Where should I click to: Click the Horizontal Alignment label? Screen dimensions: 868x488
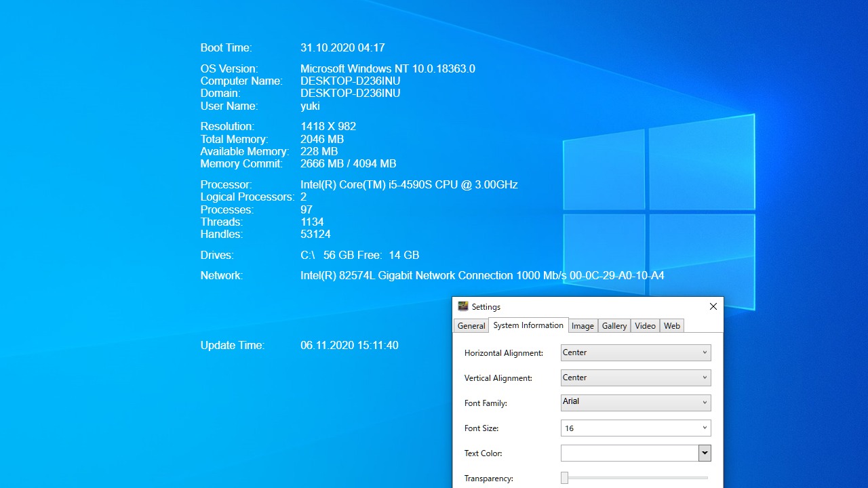pos(504,353)
